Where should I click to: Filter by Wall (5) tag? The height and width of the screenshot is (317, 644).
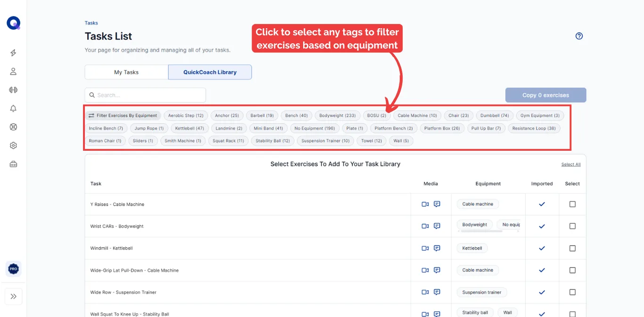(401, 141)
